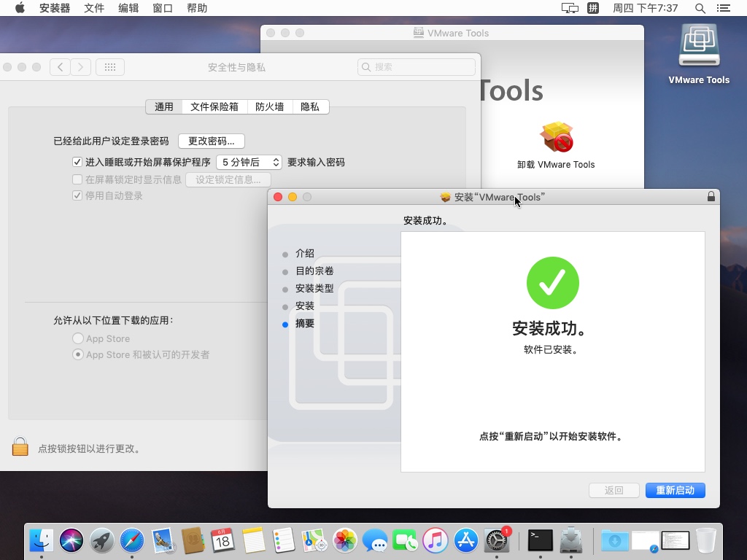Click 返回 back button in installer
747x560 pixels.
[x=614, y=491]
